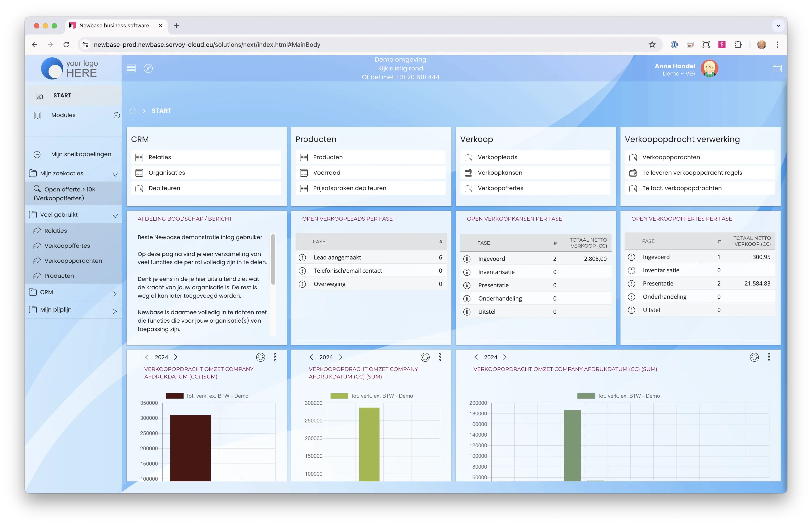Click the hamburger menu icon in header

point(131,68)
